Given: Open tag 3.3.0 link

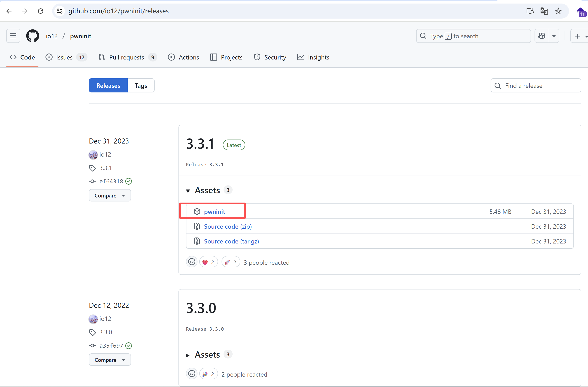Looking at the screenshot, I should (x=106, y=332).
